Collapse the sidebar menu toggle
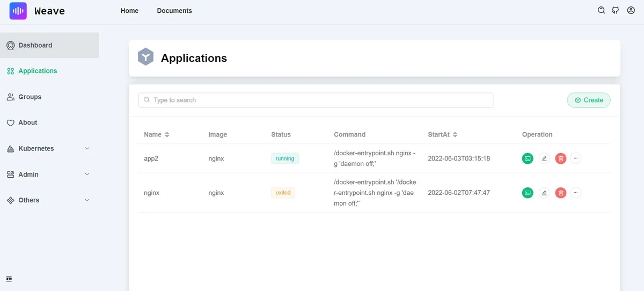 click(x=9, y=279)
